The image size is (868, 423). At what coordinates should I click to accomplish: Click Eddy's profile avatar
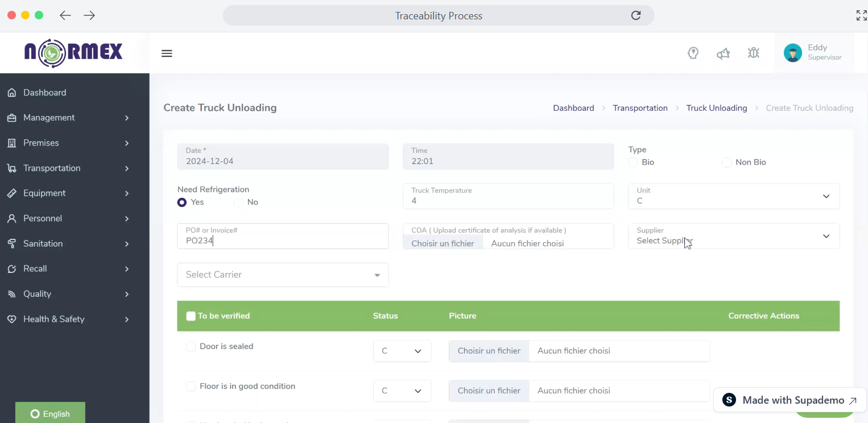pyautogui.click(x=792, y=53)
